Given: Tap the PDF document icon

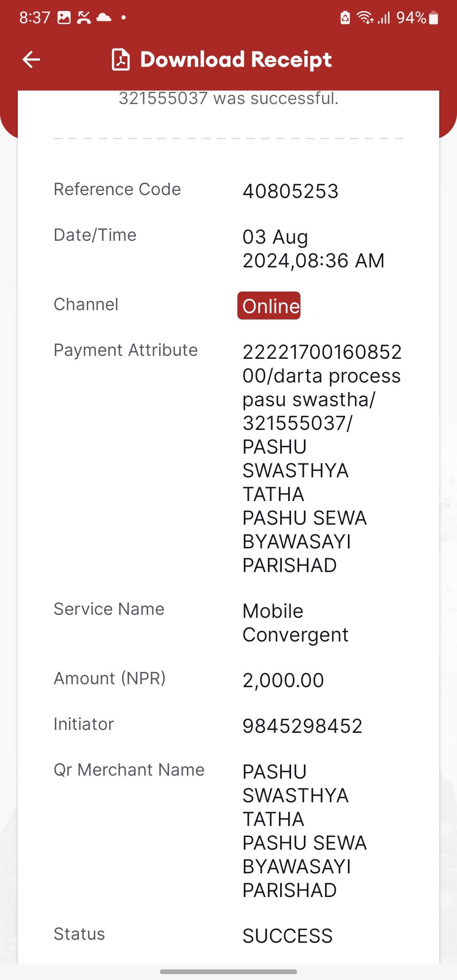Looking at the screenshot, I should click(121, 59).
